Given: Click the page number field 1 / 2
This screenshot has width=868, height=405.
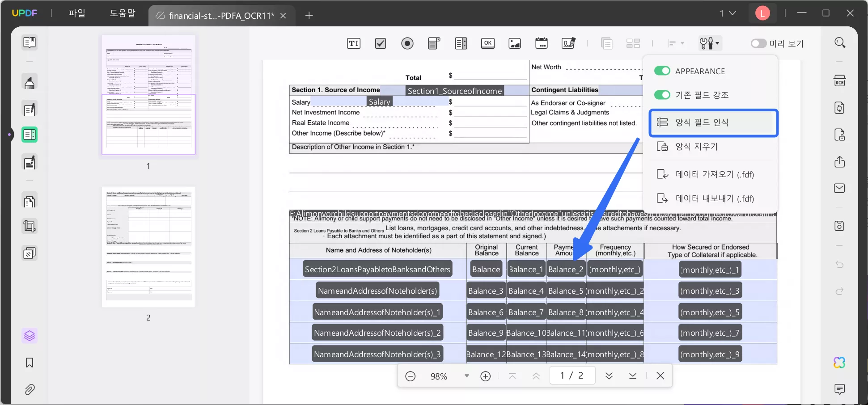Looking at the screenshot, I should [572, 375].
